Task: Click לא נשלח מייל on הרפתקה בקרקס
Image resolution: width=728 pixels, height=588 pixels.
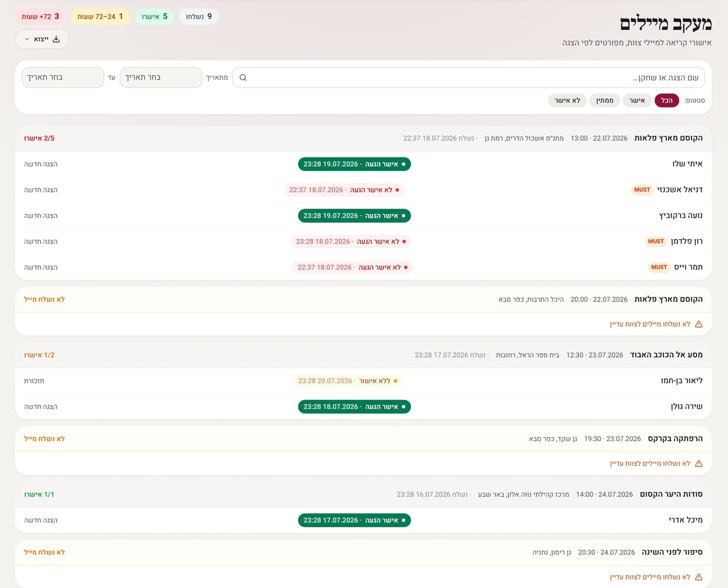Action: click(45, 439)
